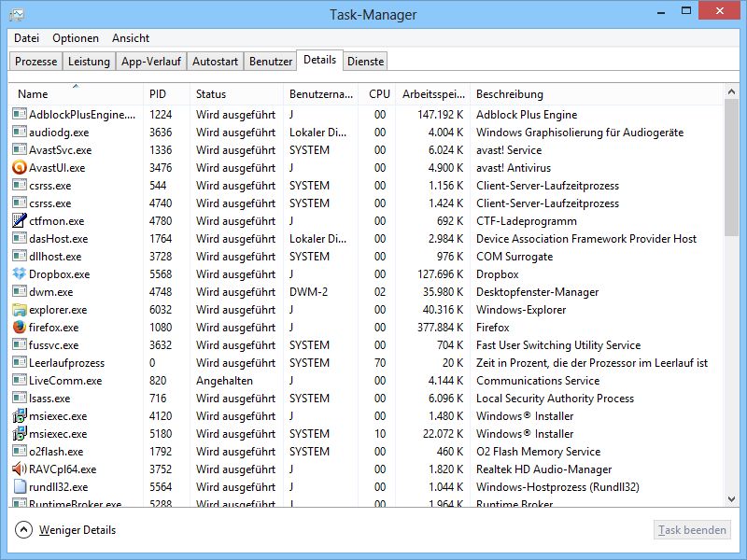Sort by the Status column header

click(x=236, y=94)
